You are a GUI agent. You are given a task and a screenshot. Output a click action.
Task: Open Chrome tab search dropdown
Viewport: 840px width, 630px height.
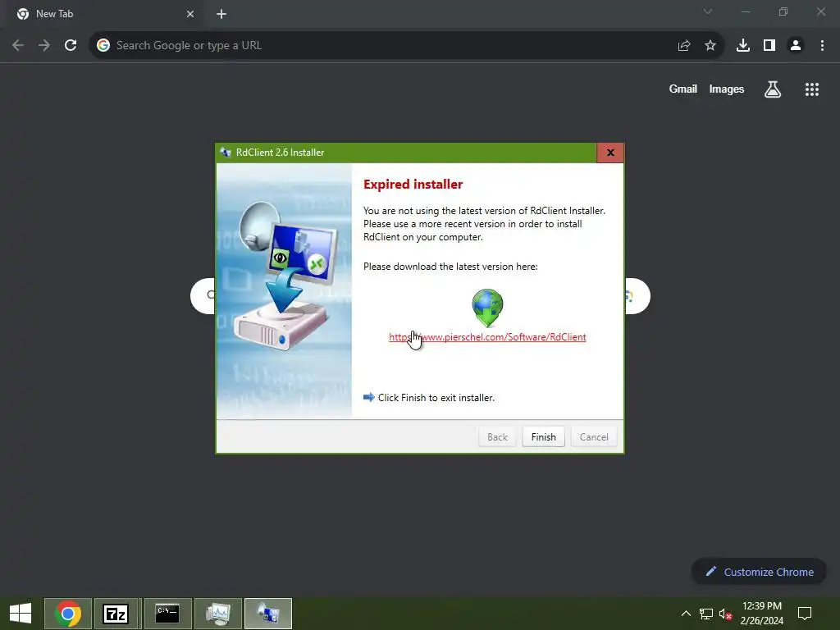708,11
